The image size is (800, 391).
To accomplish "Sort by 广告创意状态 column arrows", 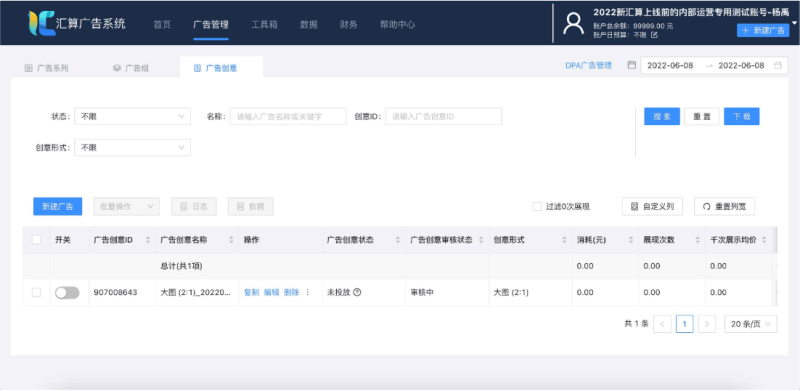I will (398, 240).
